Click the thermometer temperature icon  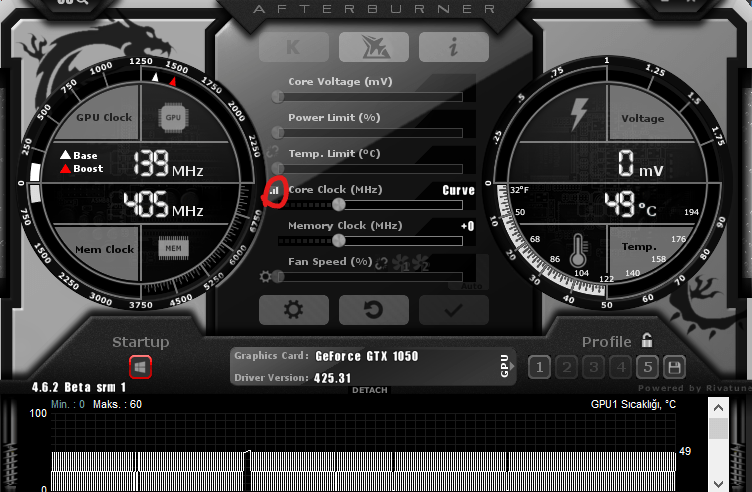(x=578, y=250)
